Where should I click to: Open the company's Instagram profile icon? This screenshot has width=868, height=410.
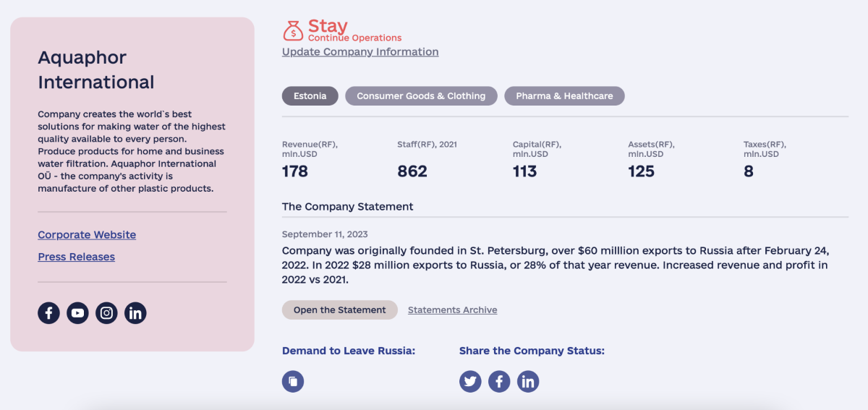(106, 313)
